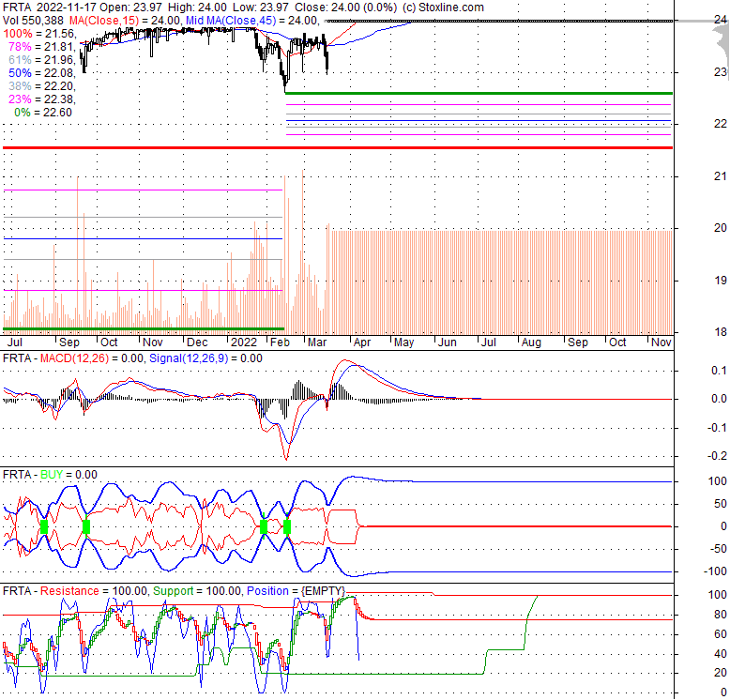Click the 'Dec' month label on time axis
The image size is (730, 700).
tap(197, 342)
